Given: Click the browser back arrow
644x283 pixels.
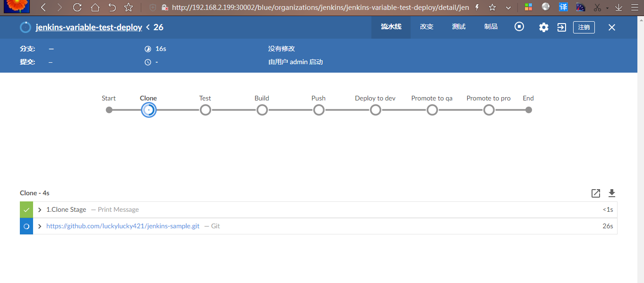Looking at the screenshot, I should pyautogui.click(x=43, y=7).
